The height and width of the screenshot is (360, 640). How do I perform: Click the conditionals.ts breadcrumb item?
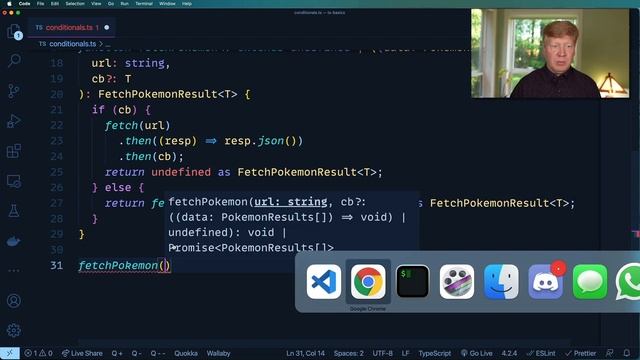click(x=72, y=44)
